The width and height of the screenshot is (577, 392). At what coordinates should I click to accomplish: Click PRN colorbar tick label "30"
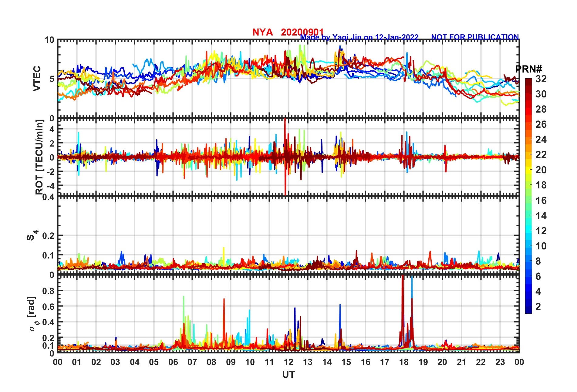click(541, 94)
